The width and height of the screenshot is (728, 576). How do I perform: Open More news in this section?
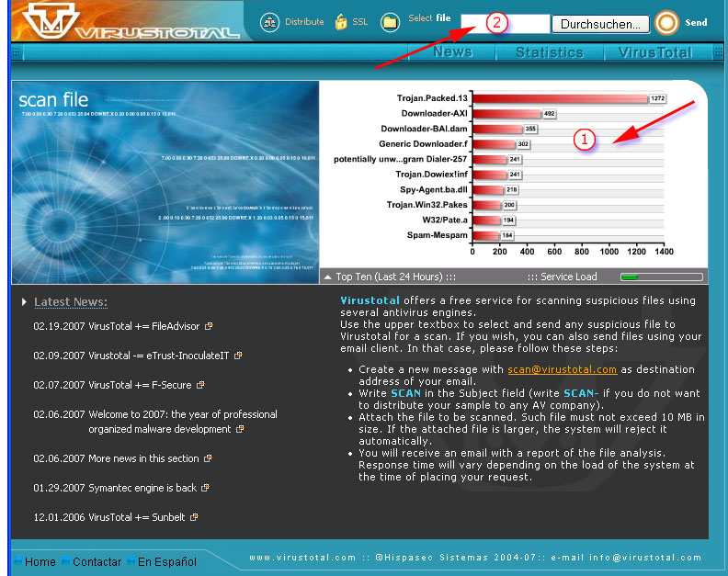143,458
